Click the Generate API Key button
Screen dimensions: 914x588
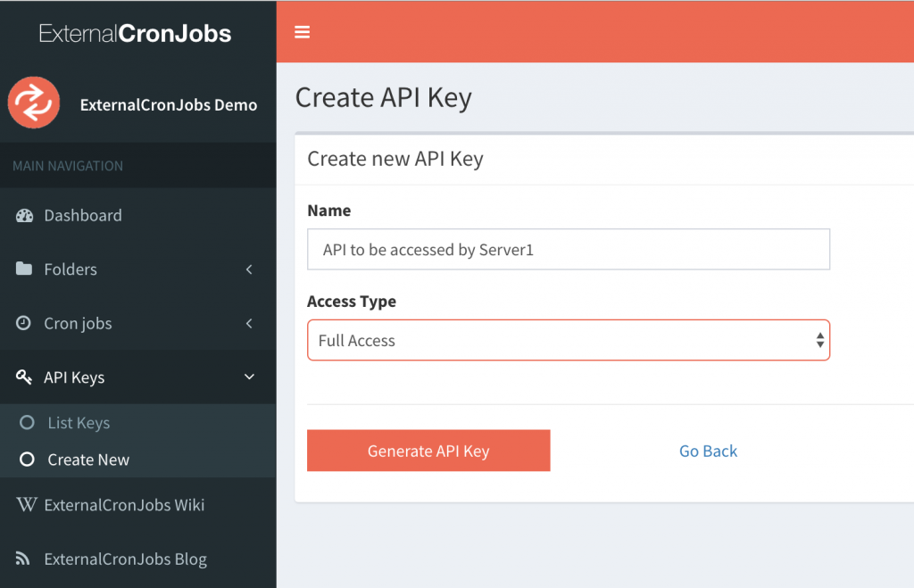pos(428,451)
